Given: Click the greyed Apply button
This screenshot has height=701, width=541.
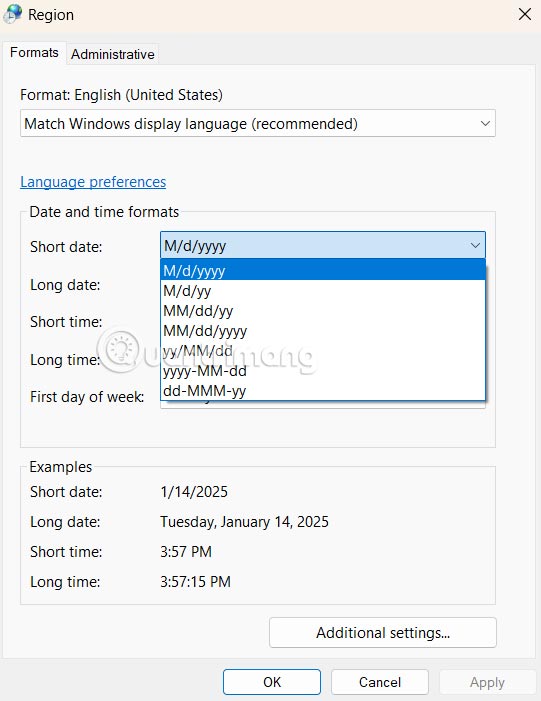Looking at the screenshot, I should [487, 682].
